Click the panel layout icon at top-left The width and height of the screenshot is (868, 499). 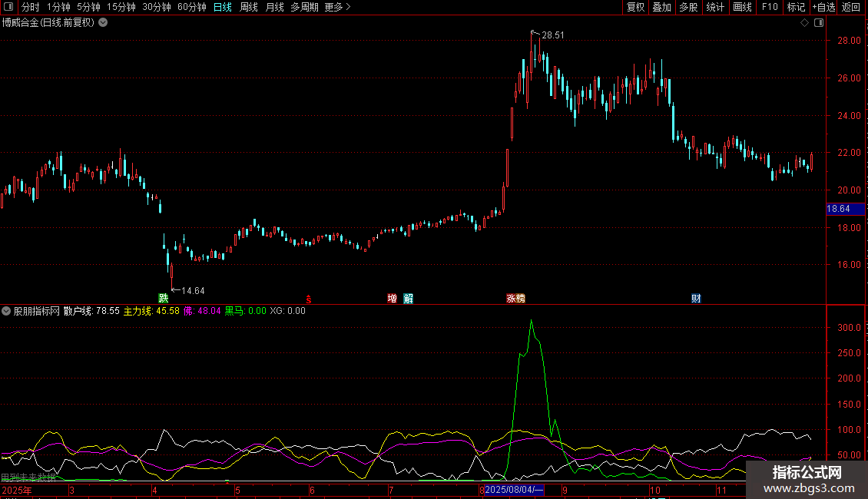[8, 7]
